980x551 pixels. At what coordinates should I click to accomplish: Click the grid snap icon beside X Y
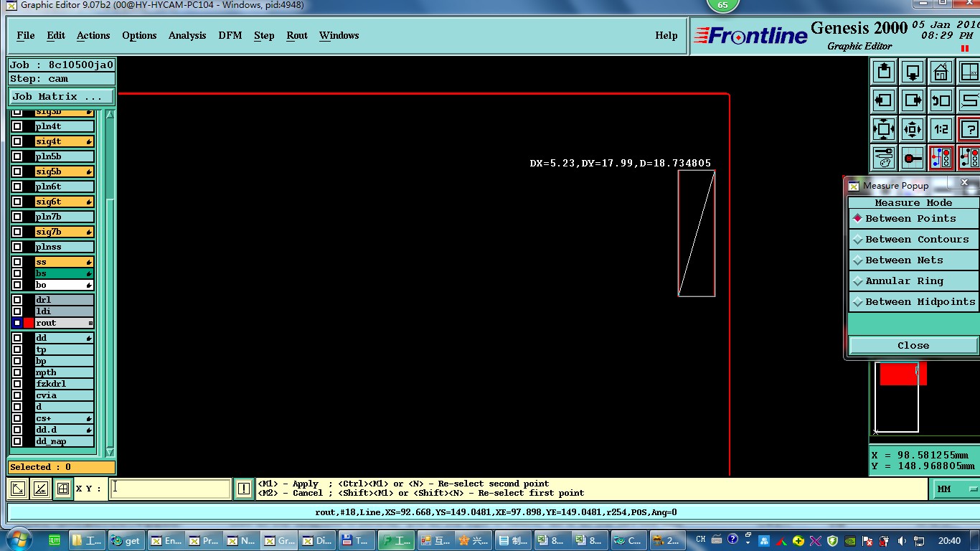[63, 489]
